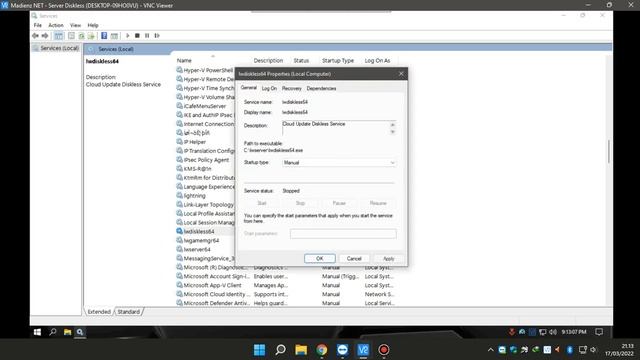Open the remote desktop Start button

point(37,332)
